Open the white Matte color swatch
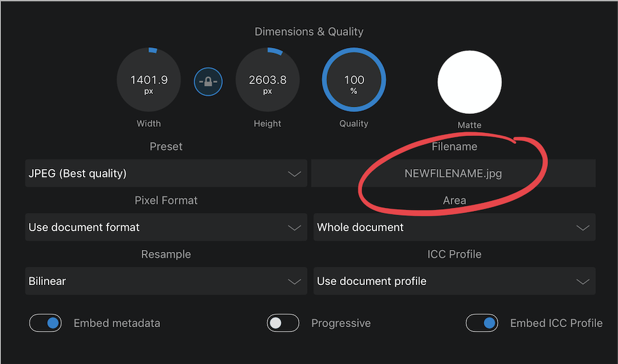Image resolution: width=618 pixels, height=364 pixels. (x=470, y=82)
